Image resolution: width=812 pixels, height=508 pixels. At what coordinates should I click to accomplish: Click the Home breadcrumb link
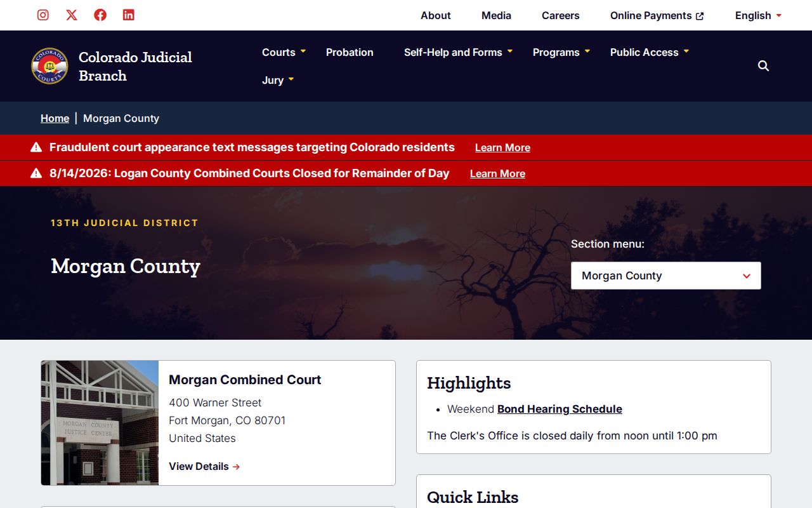coord(55,118)
